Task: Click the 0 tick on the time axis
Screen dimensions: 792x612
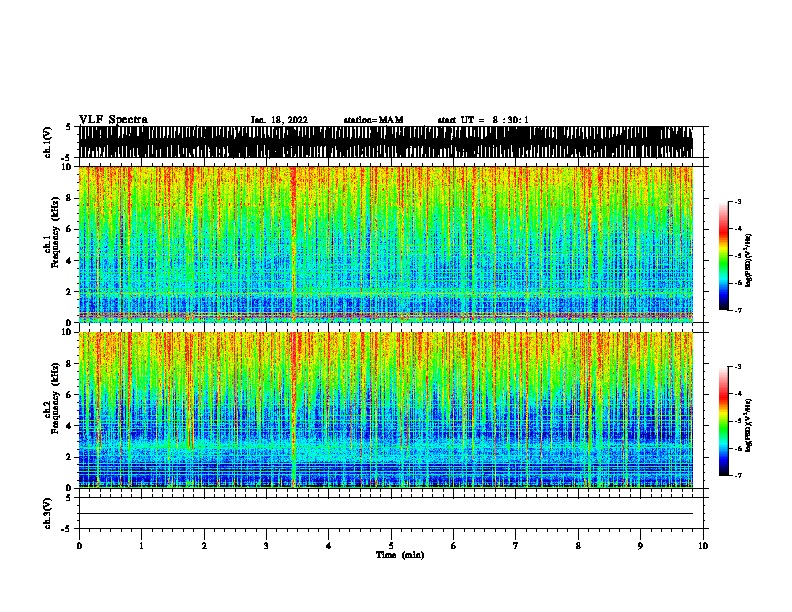Action: [79, 546]
